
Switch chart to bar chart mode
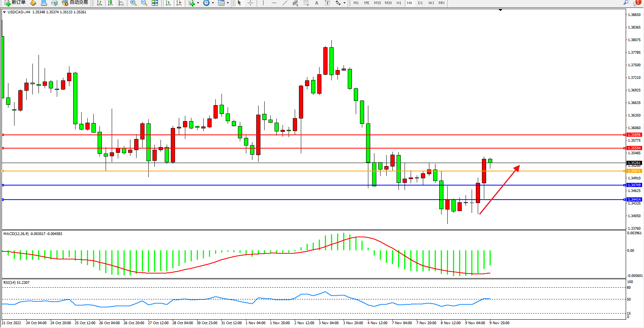click(100, 3)
